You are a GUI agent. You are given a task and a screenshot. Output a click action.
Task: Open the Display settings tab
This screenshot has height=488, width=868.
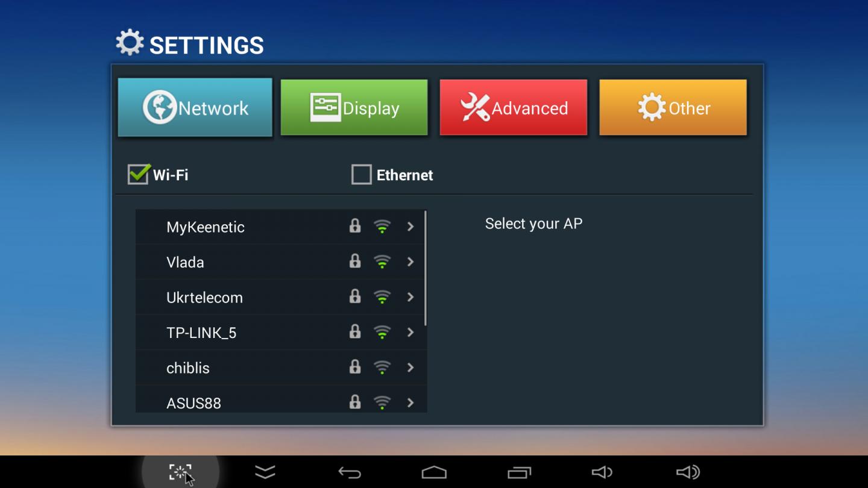tap(354, 107)
